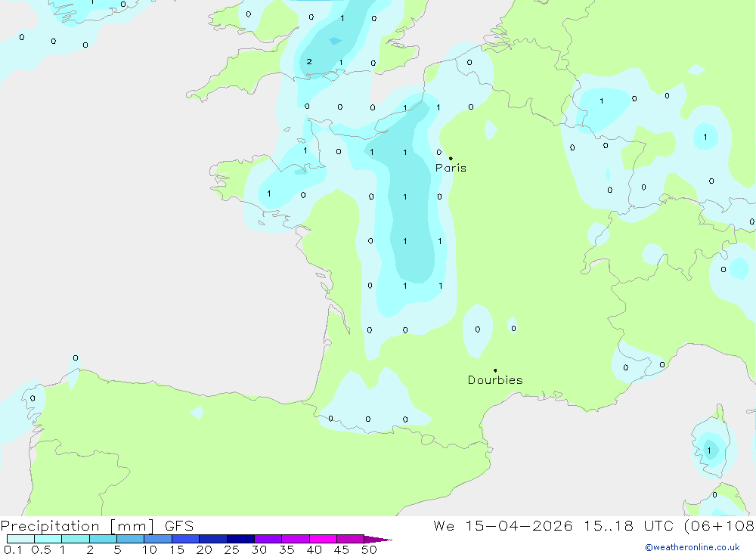
Task: Select the 1–2 mm cyan legend swatch
Action: click(x=76, y=539)
